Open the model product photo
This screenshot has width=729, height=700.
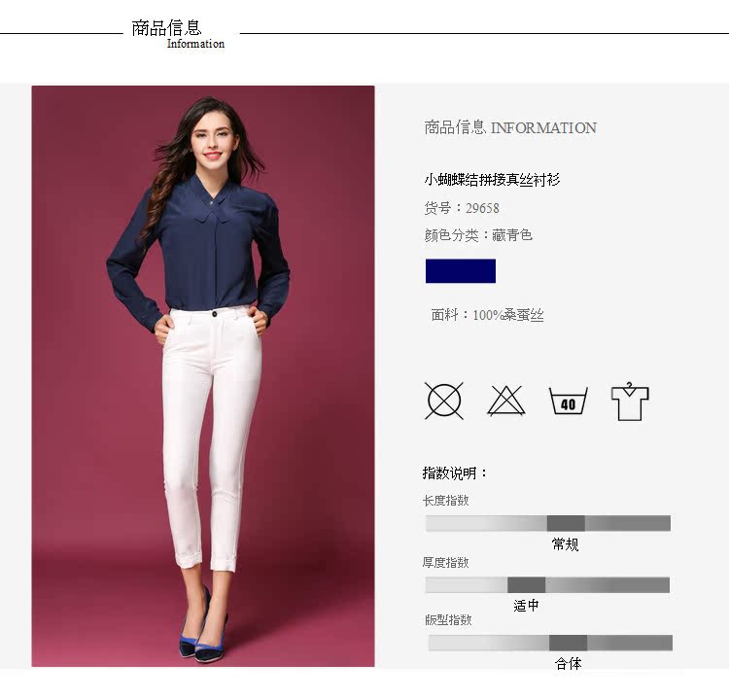[x=203, y=376]
